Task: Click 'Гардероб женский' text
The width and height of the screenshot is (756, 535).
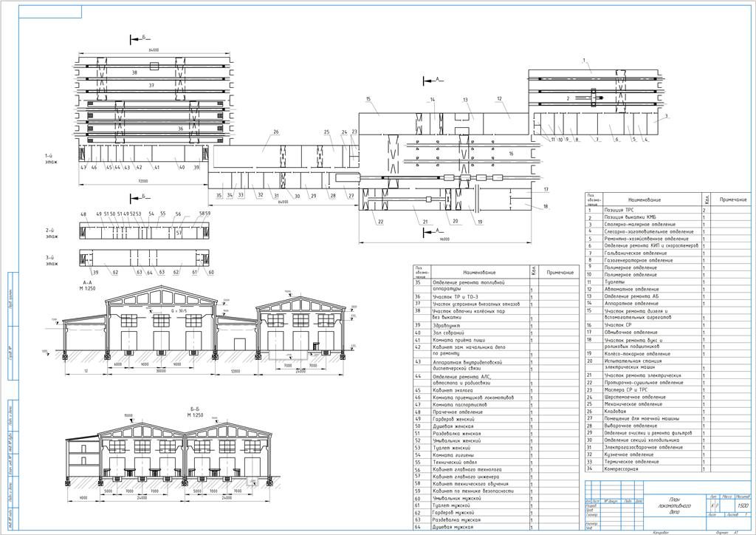Action: click(453, 419)
